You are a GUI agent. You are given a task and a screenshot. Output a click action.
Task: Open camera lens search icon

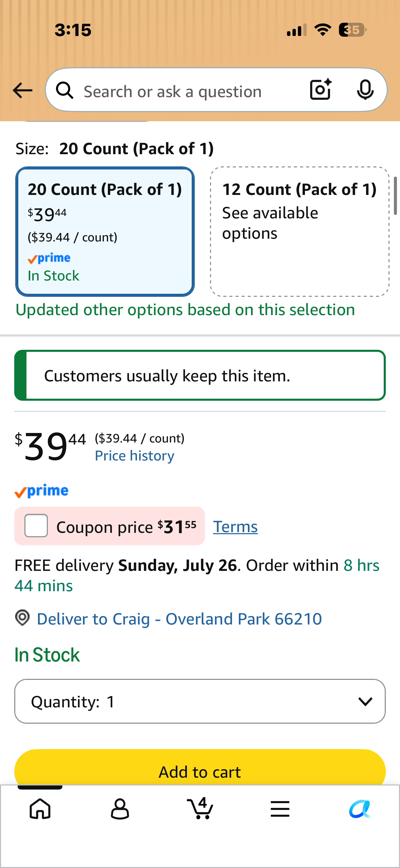(321, 89)
